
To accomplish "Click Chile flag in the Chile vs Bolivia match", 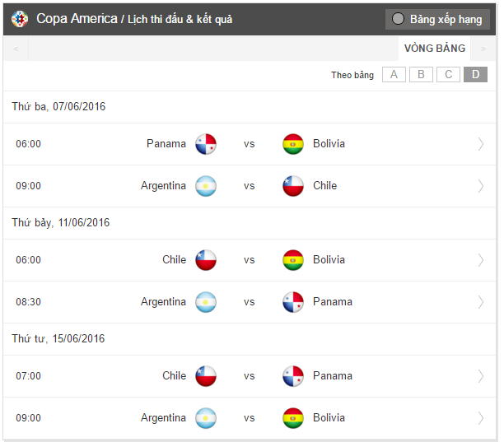I will pos(206,260).
